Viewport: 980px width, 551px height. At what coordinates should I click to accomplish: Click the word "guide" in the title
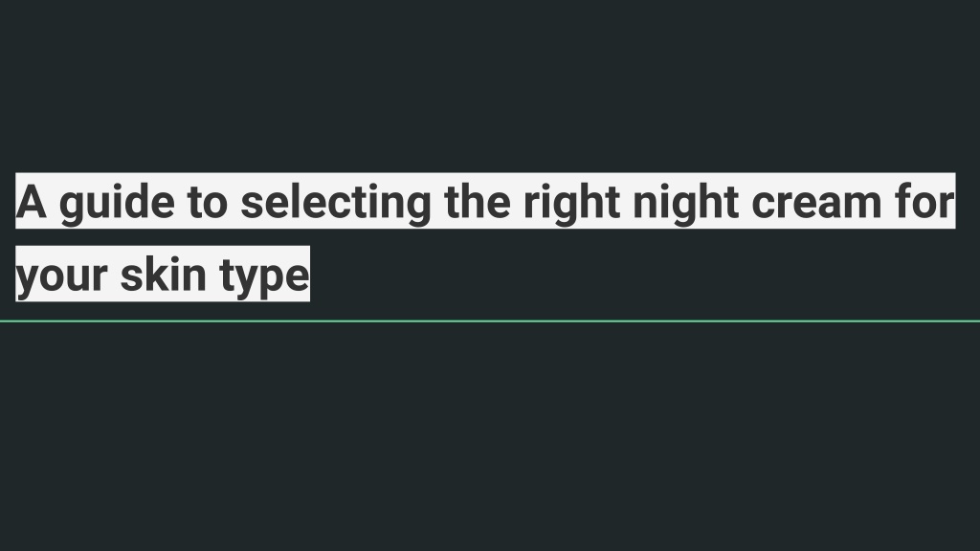[x=117, y=203]
